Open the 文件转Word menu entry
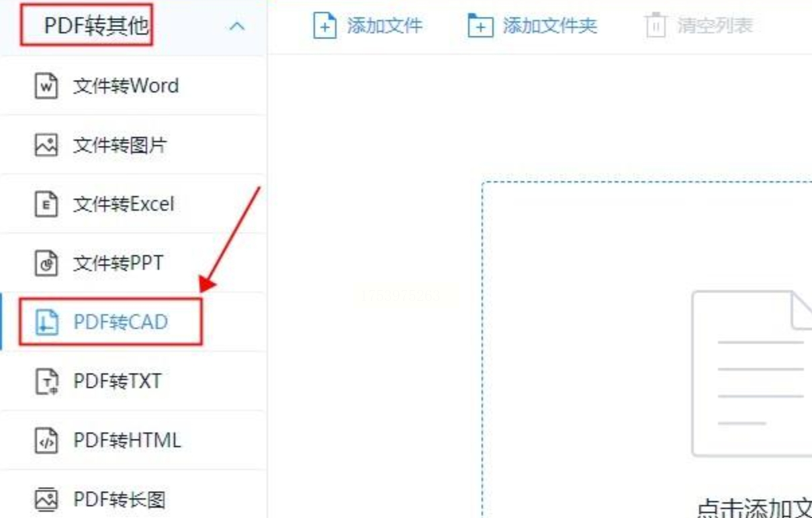Image resolution: width=812 pixels, height=518 pixels. [134, 87]
